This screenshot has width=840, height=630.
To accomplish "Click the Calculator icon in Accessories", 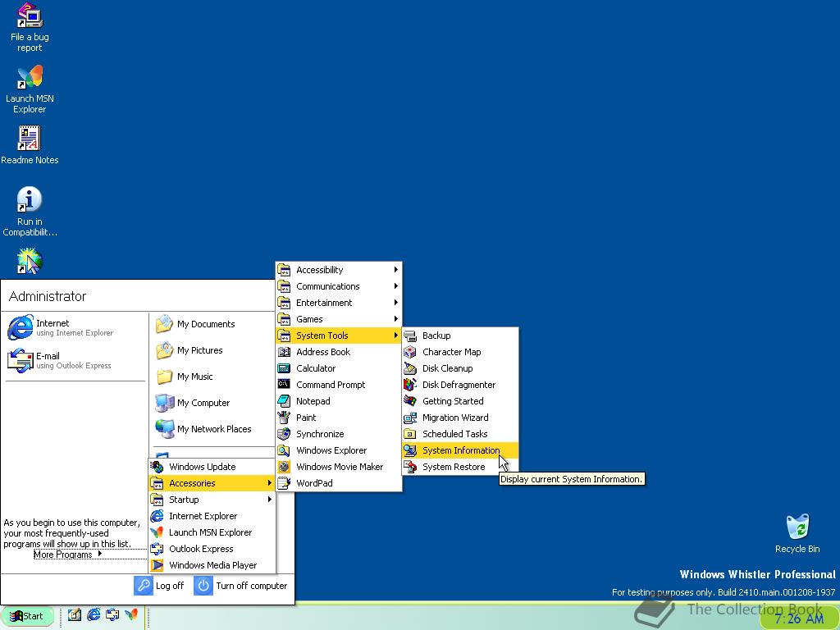I will click(x=284, y=368).
